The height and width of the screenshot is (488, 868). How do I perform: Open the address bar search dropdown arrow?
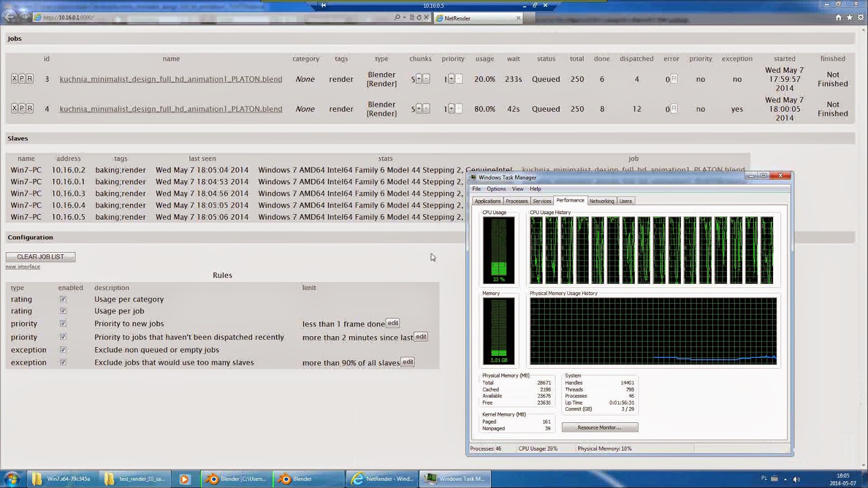(x=404, y=18)
